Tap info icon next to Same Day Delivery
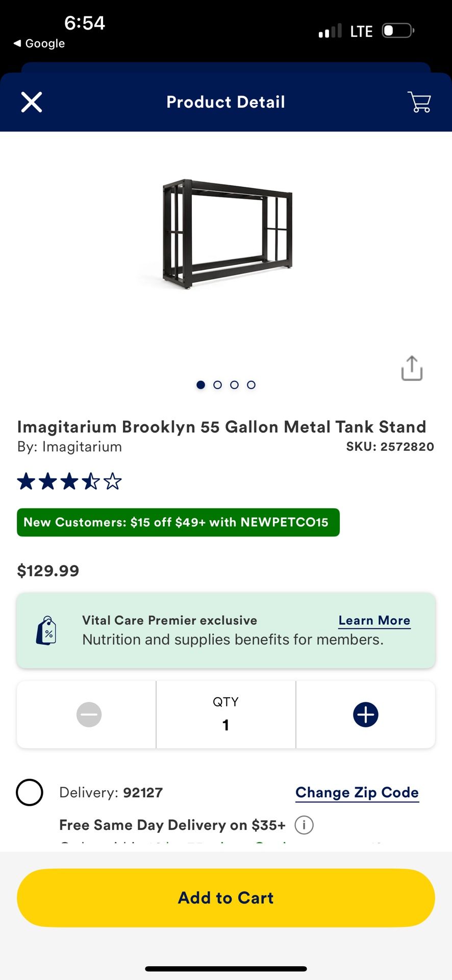 [x=304, y=825]
